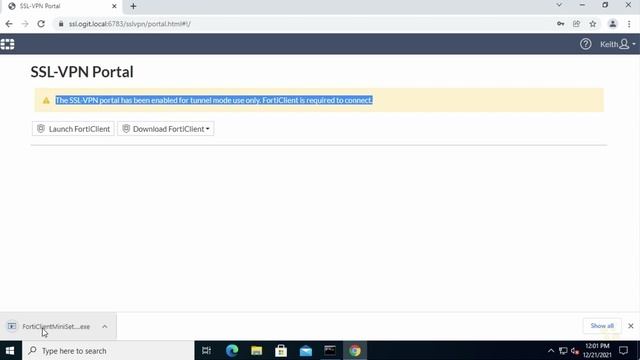
Task: Reload the current page
Action: [x=41, y=24]
